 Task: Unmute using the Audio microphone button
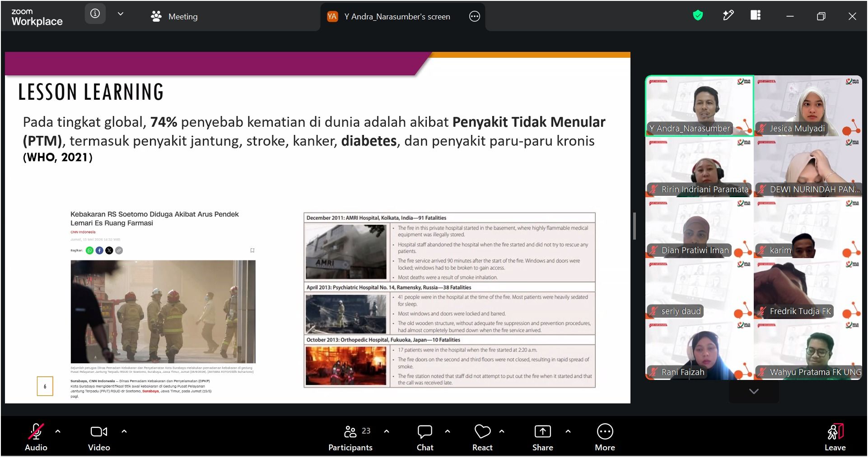point(36,438)
